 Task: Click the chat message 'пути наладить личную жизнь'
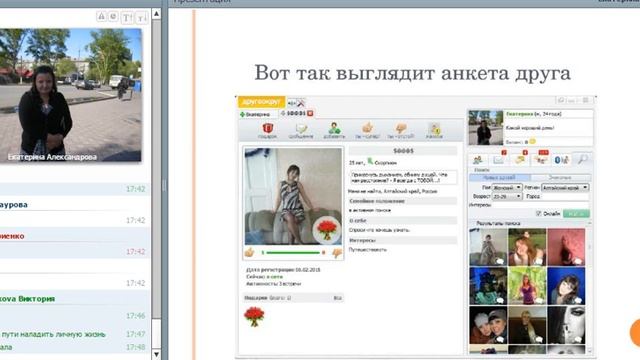[53, 334]
